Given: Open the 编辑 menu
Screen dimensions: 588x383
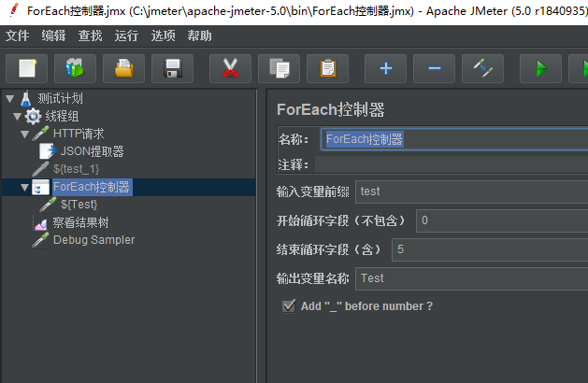Looking at the screenshot, I should coord(53,36).
